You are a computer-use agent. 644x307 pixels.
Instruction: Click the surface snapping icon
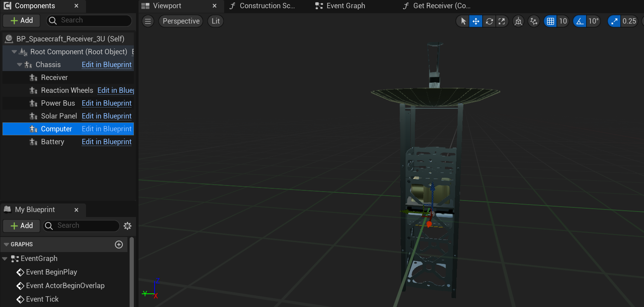[x=534, y=21]
